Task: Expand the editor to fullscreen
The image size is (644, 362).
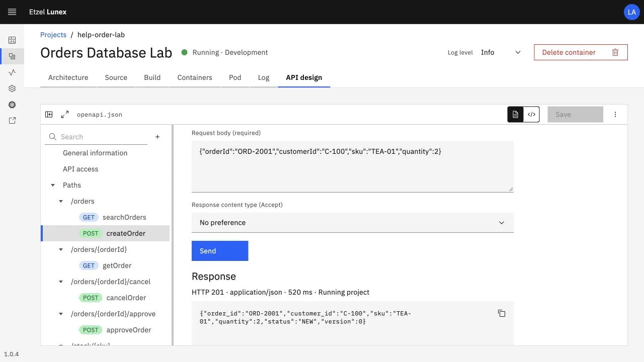Action: [65, 115]
